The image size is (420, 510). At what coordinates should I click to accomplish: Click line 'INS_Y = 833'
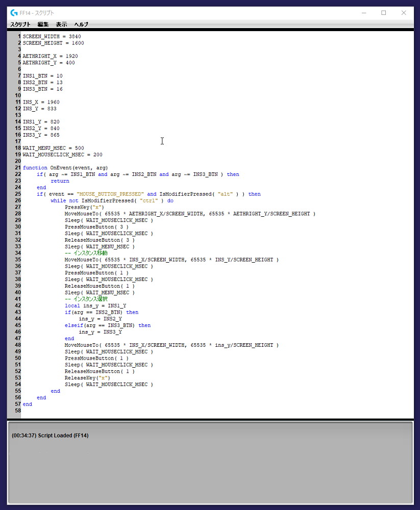point(39,109)
